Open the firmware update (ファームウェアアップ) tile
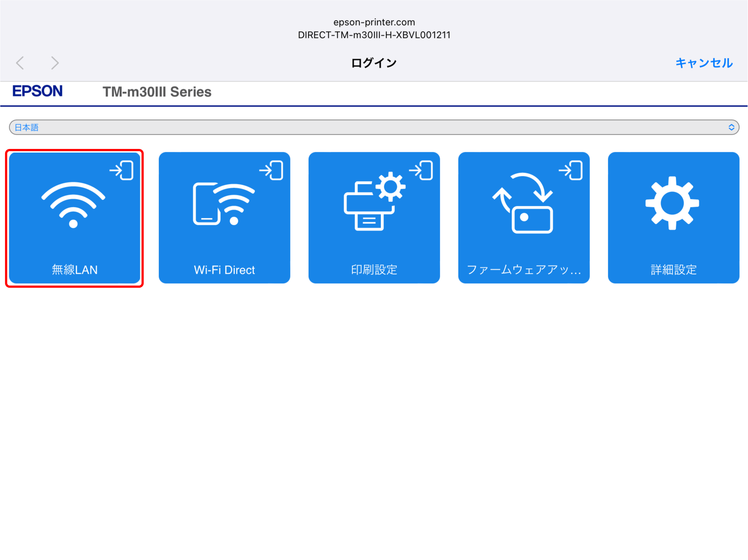748x560 pixels. point(524,218)
